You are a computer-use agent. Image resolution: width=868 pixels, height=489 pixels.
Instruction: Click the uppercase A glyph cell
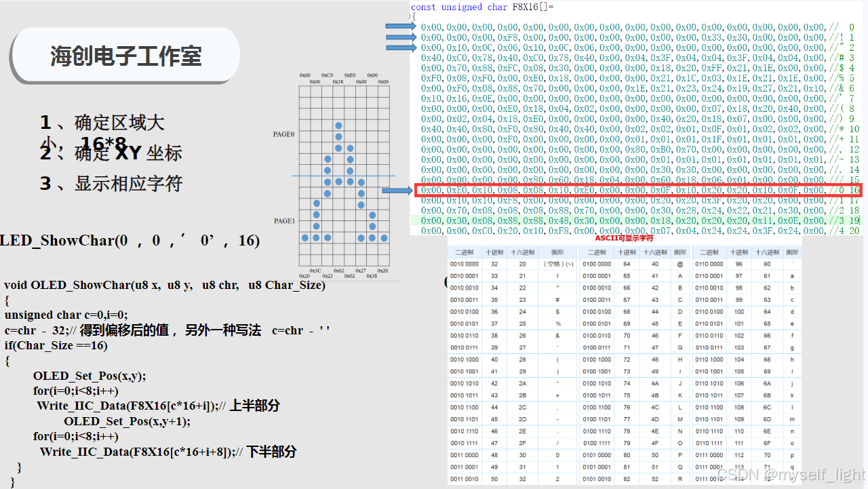pyautogui.click(x=679, y=275)
